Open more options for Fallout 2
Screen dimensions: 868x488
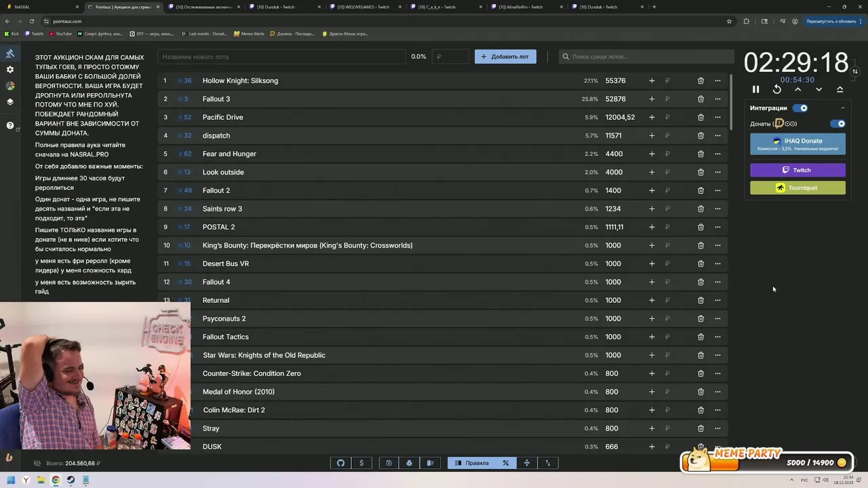pos(717,190)
